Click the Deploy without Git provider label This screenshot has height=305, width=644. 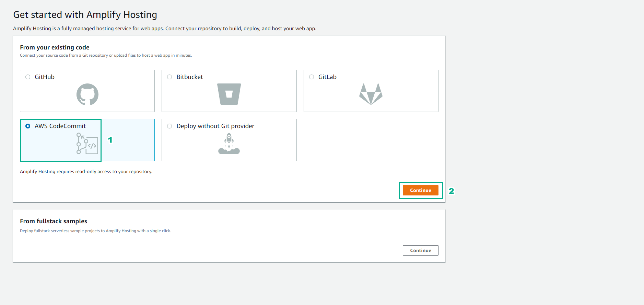tap(215, 126)
